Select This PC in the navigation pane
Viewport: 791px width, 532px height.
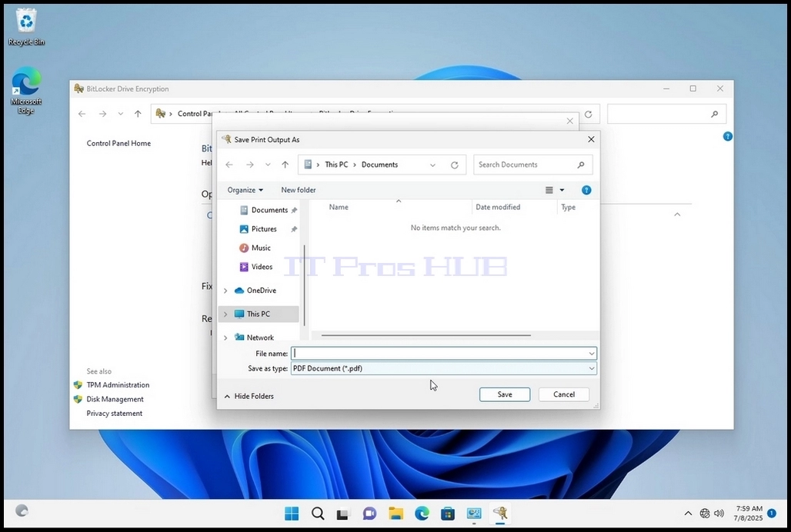[x=259, y=314]
